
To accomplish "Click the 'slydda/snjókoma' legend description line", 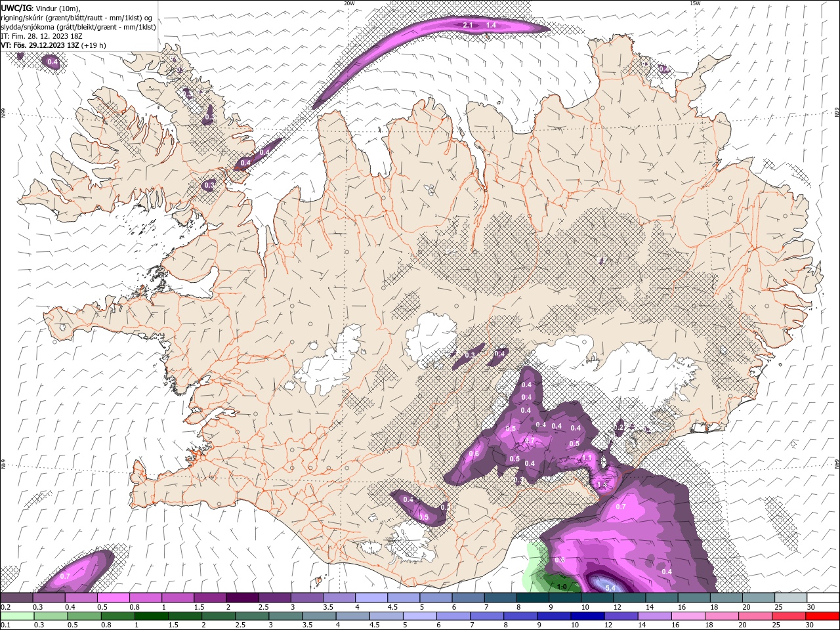I will tap(79, 27).
